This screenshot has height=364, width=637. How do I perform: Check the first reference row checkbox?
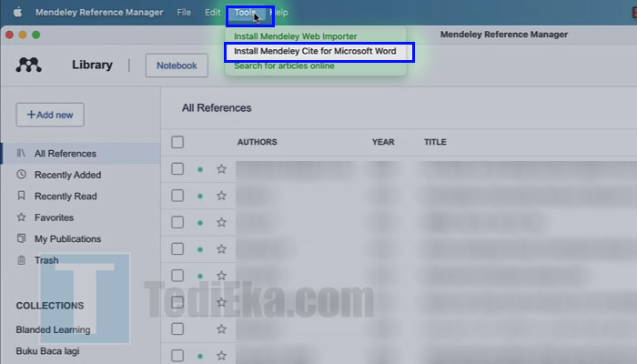[x=177, y=168]
